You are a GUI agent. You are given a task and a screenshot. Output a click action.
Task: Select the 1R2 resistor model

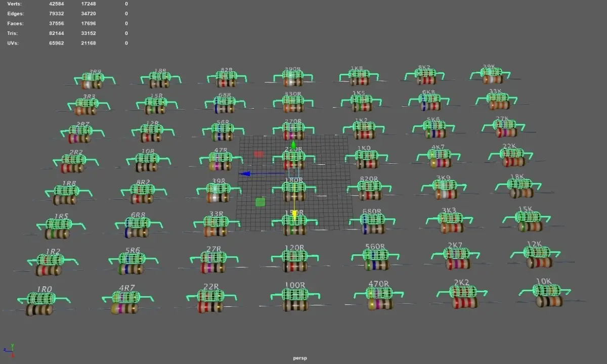pos(50,265)
